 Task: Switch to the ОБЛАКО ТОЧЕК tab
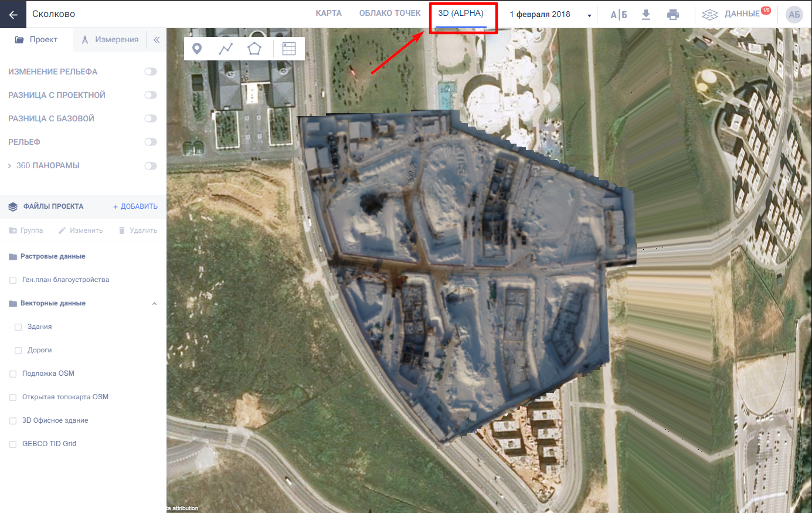click(390, 13)
